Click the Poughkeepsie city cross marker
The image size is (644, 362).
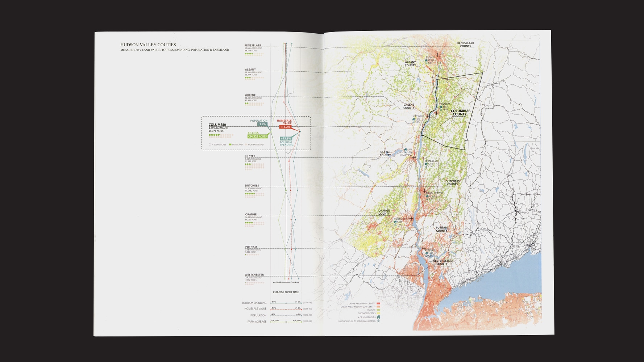click(424, 191)
